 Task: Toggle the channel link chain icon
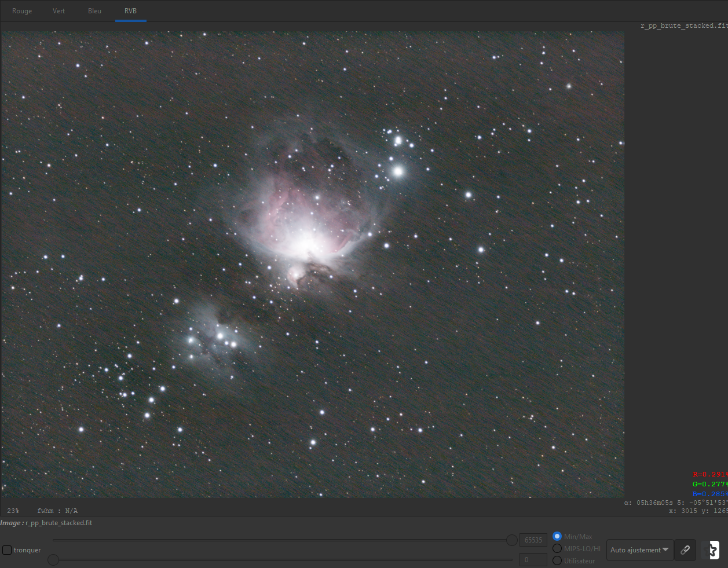pos(685,550)
